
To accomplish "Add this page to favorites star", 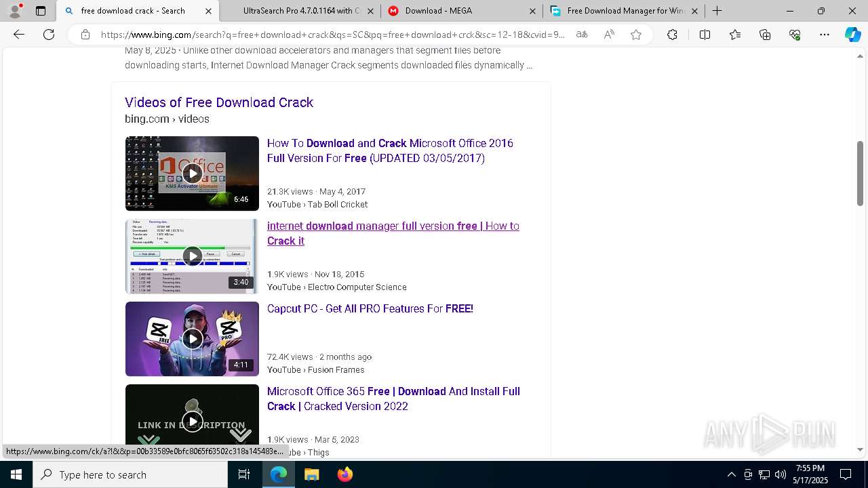I will [636, 35].
